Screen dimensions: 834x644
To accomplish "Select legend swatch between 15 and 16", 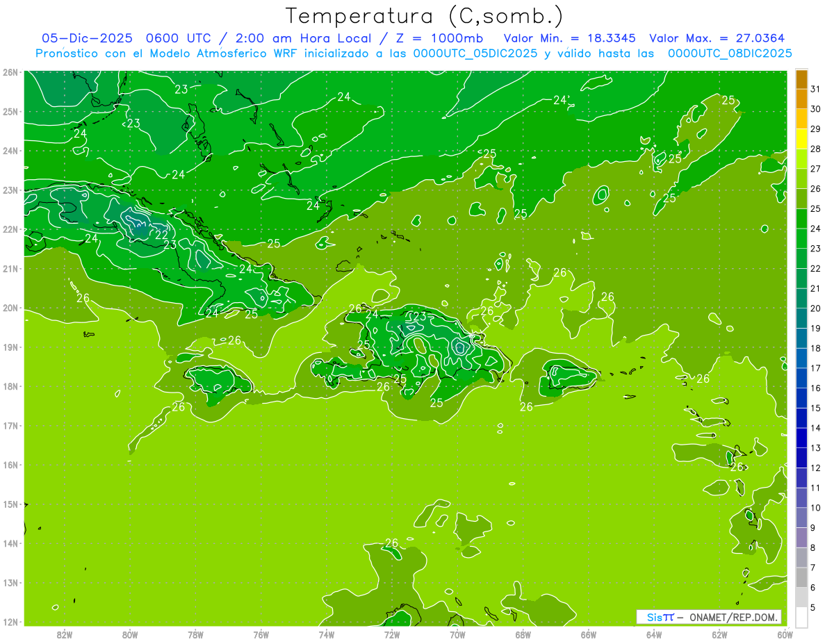I will tap(801, 398).
